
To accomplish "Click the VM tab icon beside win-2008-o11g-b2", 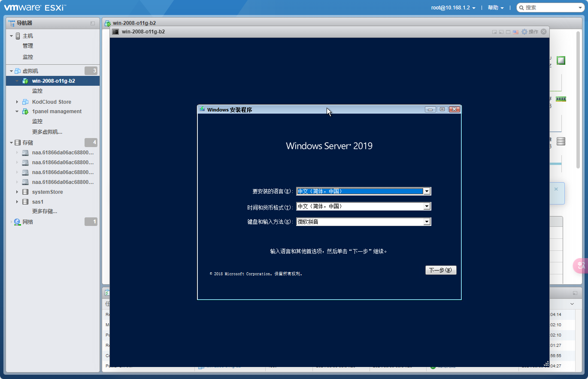I will 108,23.
